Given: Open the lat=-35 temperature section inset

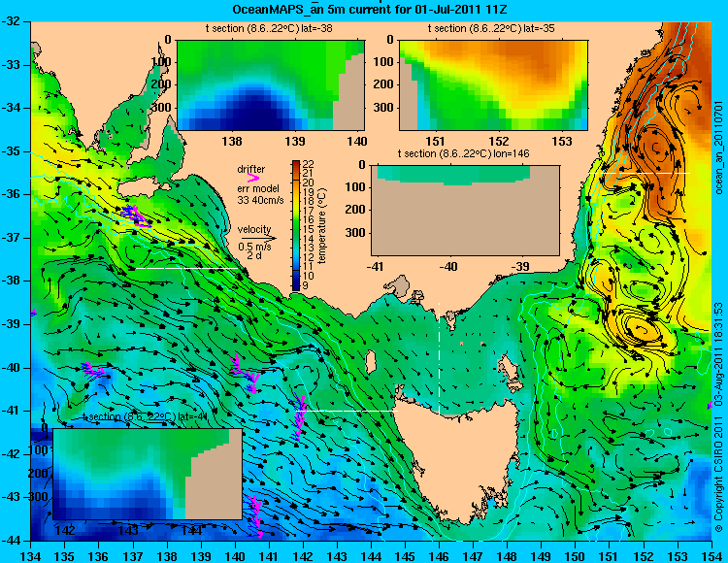Looking at the screenshot, I should tap(493, 85).
